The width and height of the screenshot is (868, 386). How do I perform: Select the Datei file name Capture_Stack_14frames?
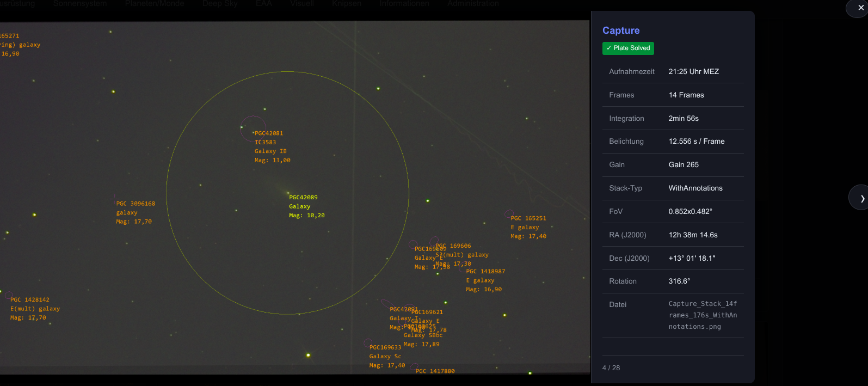coord(703,315)
